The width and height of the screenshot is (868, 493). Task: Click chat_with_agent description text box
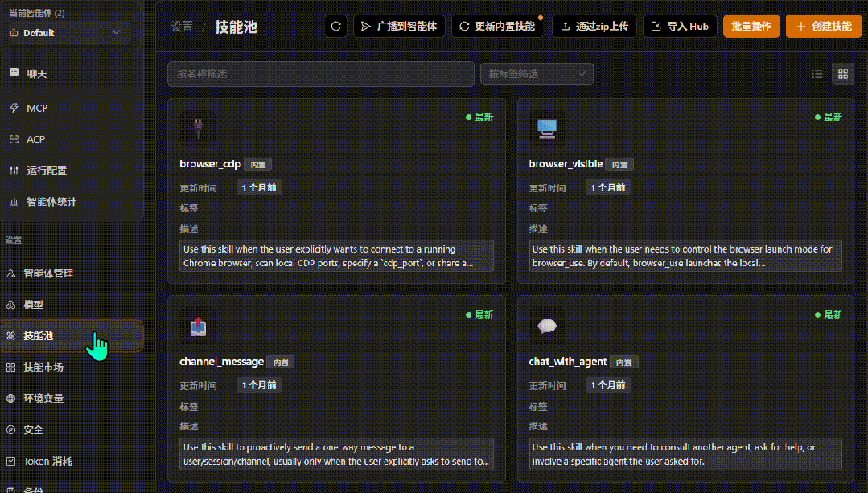pos(685,454)
